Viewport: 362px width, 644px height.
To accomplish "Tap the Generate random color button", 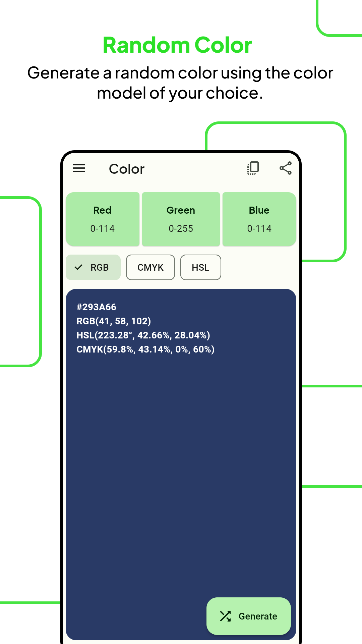I will click(249, 616).
